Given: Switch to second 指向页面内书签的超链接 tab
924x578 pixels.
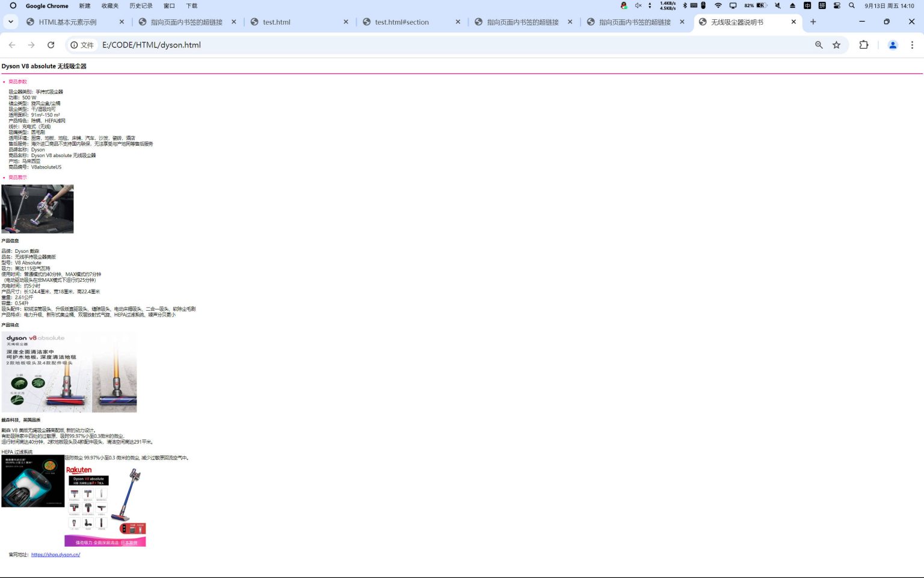Looking at the screenshot, I should (523, 22).
